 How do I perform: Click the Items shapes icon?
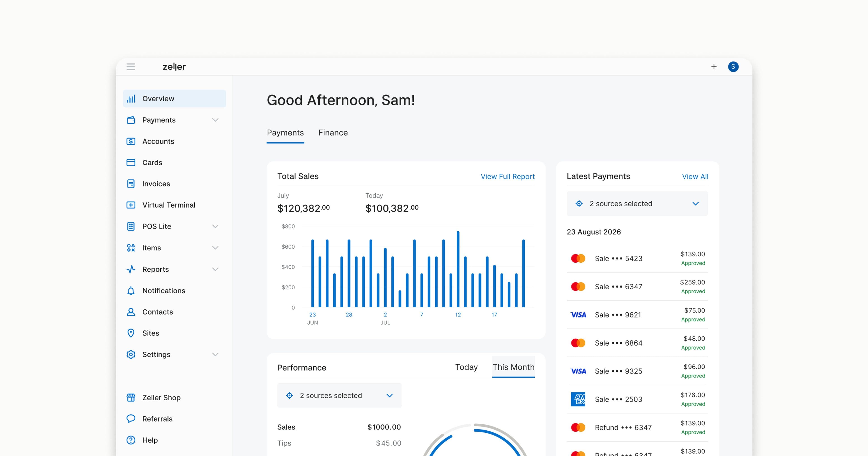click(131, 248)
